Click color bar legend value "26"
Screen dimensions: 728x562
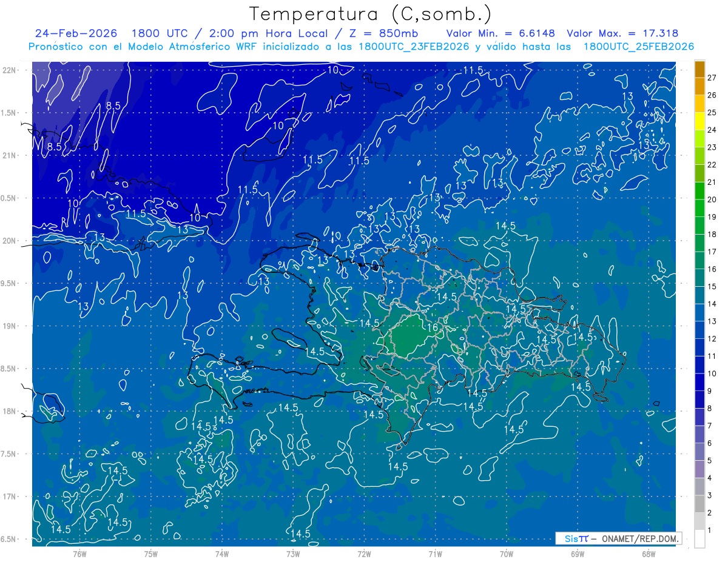click(712, 95)
